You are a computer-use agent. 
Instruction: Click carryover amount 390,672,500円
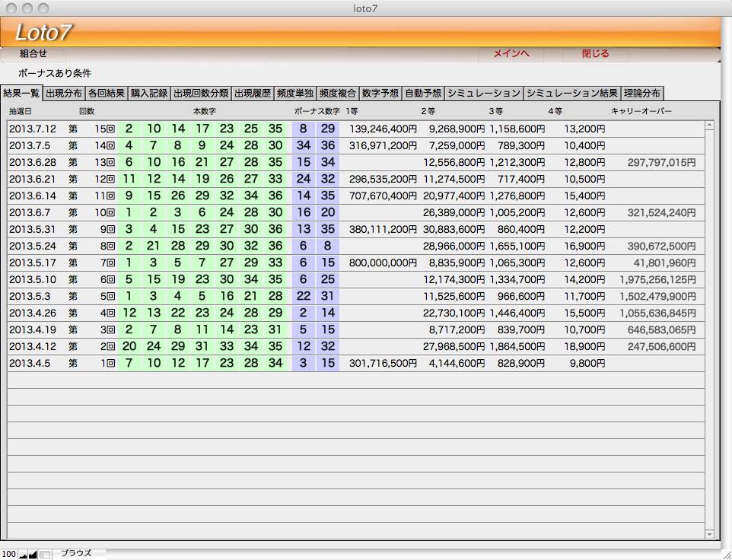click(661, 246)
